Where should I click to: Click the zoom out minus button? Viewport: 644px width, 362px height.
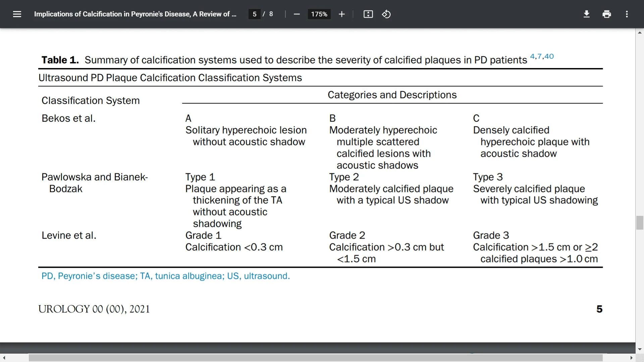pos(297,14)
